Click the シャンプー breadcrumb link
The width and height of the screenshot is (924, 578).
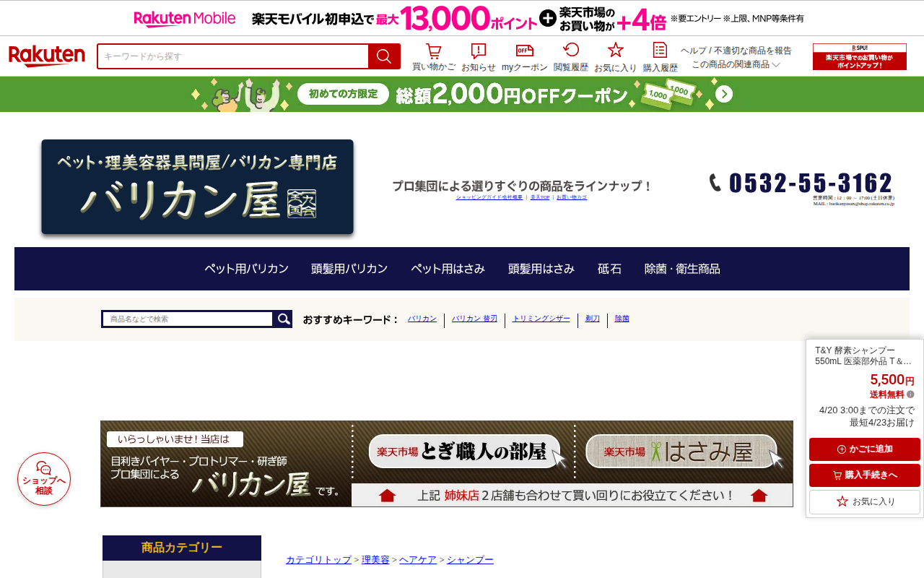470,560
